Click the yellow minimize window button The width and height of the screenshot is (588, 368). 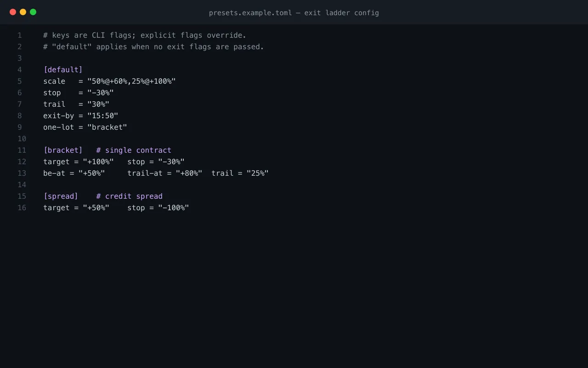point(23,12)
